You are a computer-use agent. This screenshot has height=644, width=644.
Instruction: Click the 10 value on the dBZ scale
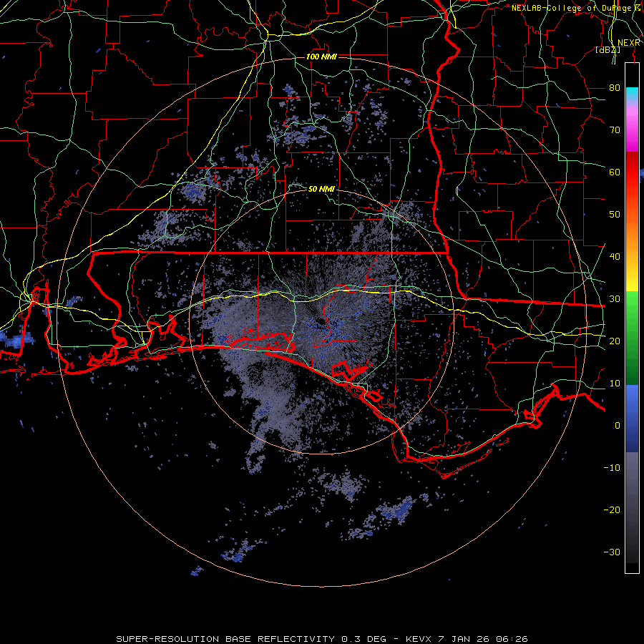[615, 384]
